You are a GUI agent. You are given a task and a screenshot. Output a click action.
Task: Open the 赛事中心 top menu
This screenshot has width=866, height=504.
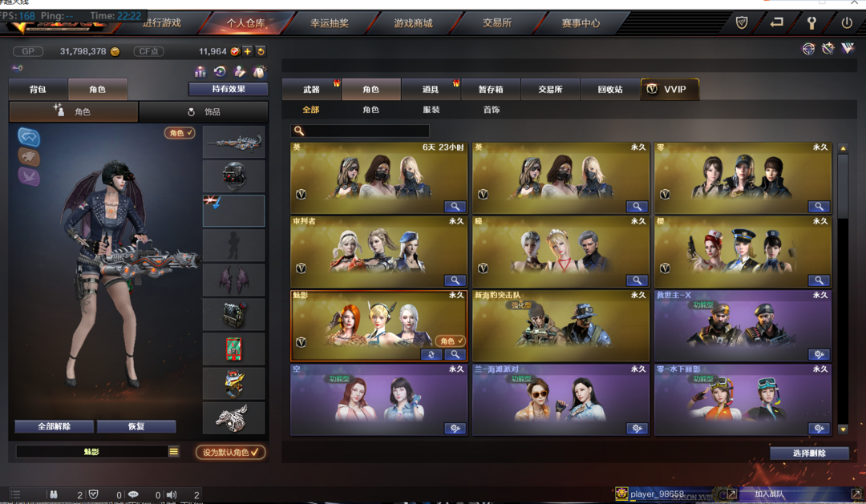click(581, 23)
